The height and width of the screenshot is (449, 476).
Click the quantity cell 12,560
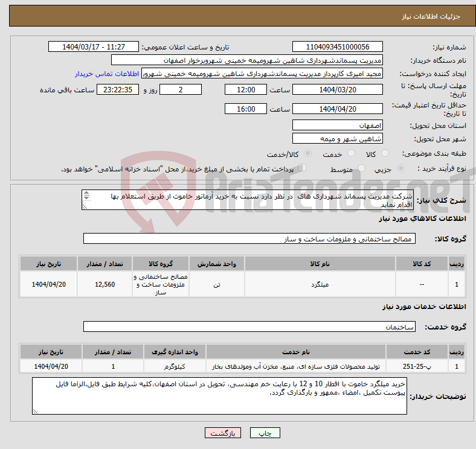click(105, 284)
